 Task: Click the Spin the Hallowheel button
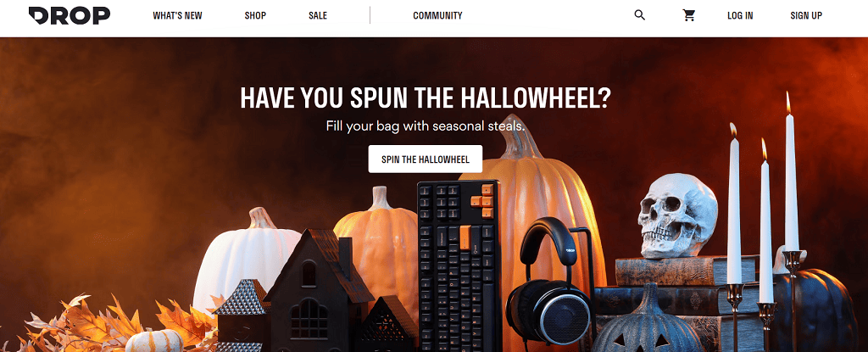(x=426, y=159)
